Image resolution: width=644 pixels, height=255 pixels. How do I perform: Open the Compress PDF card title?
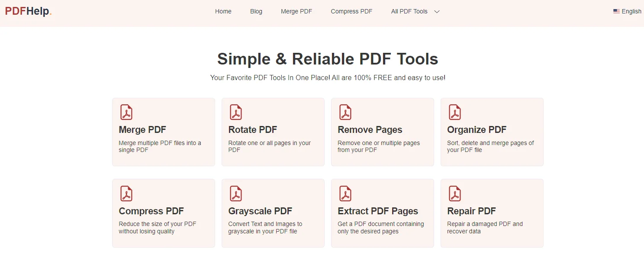[151, 211]
